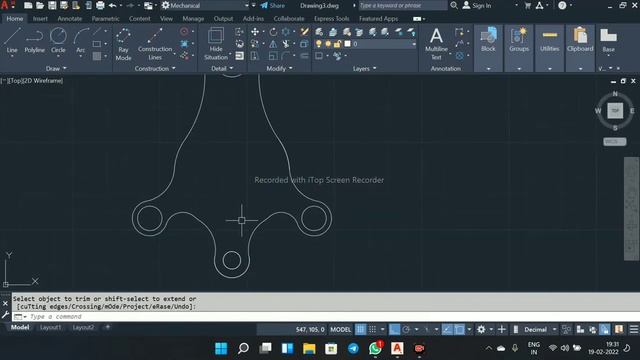Open WhatsApp from the Windows taskbar
Screen dimensions: 640x360
[x=375, y=348]
